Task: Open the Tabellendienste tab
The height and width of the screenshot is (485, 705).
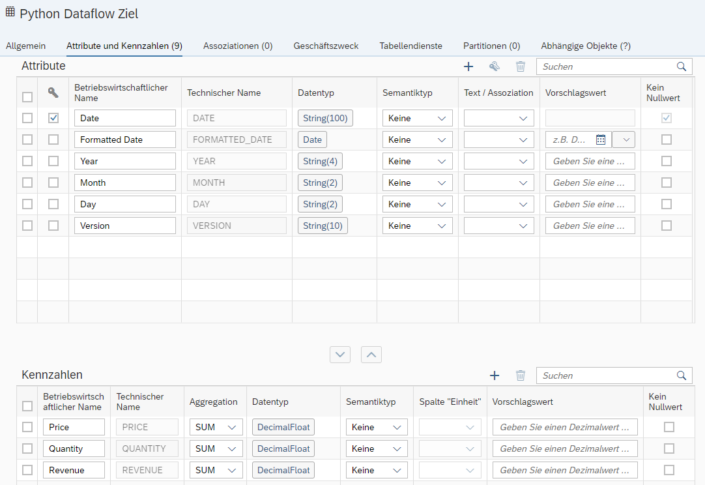Action: pyautogui.click(x=411, y=46)
